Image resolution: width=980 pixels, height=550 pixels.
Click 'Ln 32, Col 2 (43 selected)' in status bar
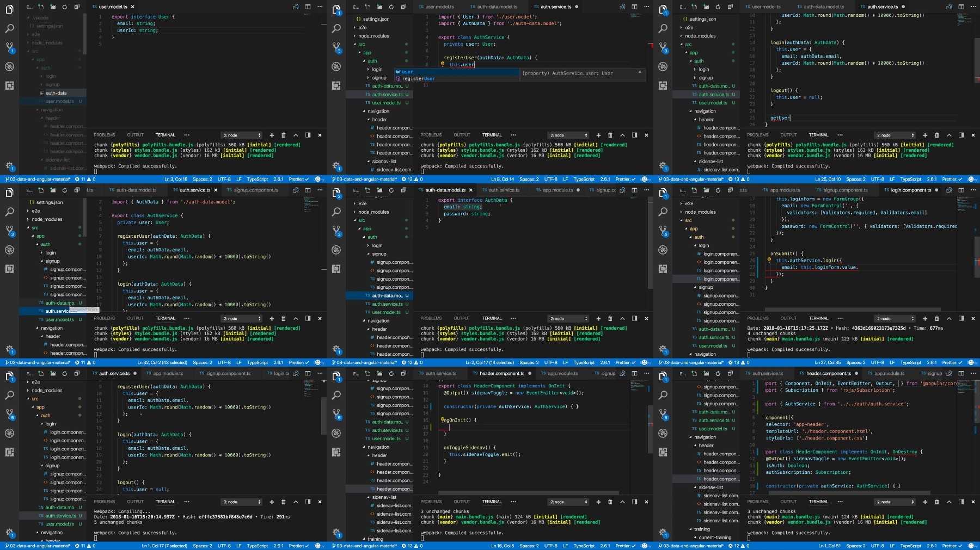pos(162,362)
